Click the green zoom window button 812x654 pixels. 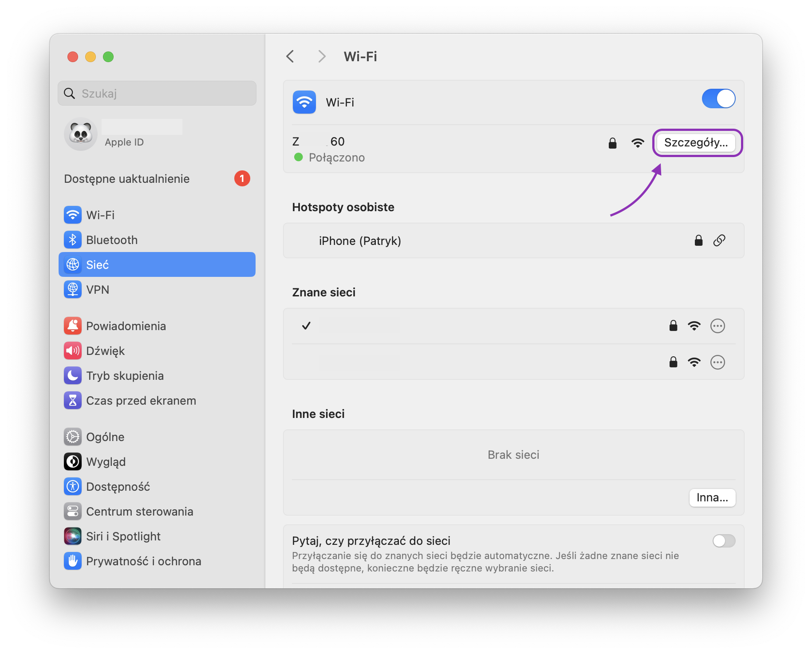pyautogui.click(x=108, y=57)
